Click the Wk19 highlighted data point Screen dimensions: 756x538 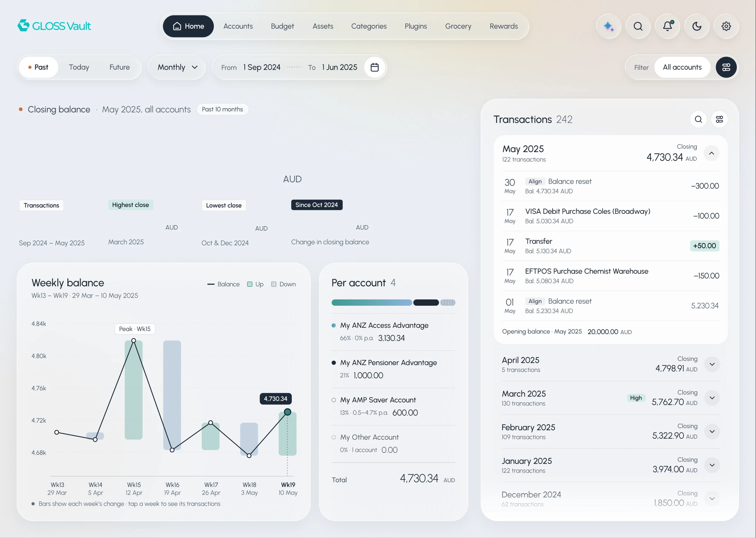point(287,412)
